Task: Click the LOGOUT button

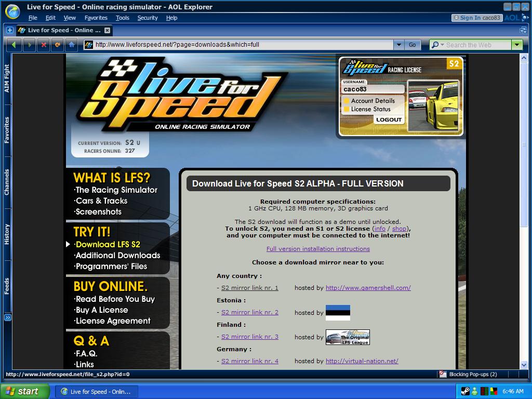Action: coord(389,119)
